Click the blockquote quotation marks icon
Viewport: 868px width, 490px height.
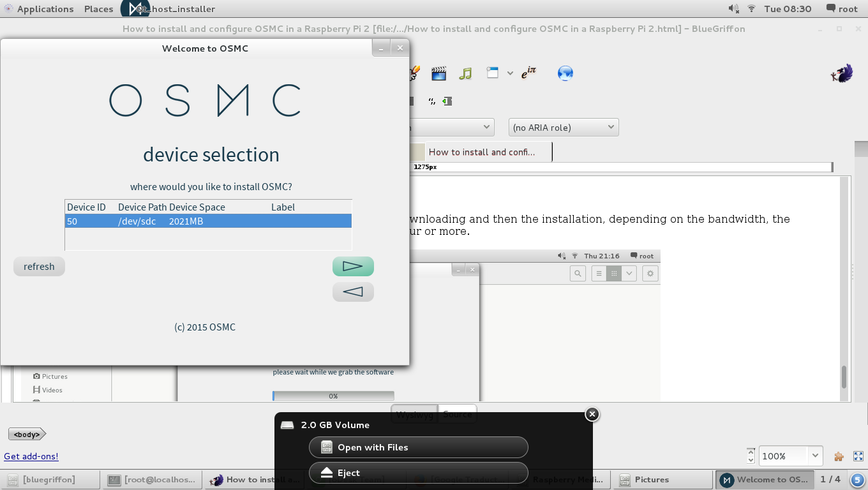[432, 101]
